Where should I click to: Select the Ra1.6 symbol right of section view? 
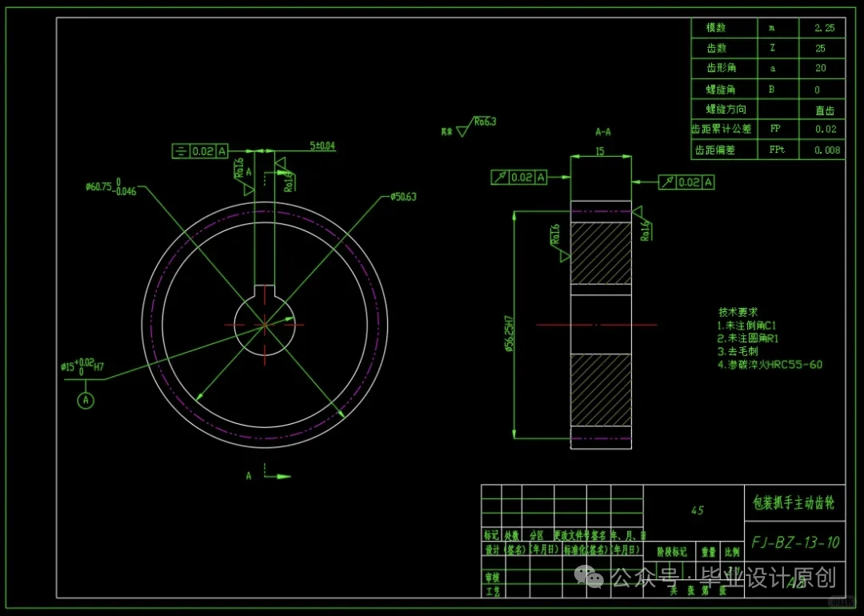[645, 232]
